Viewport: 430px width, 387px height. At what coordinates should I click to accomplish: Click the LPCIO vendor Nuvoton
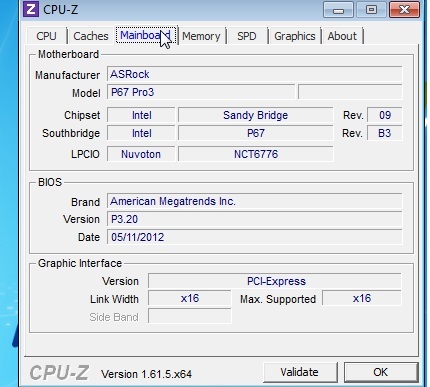[141, 154]
